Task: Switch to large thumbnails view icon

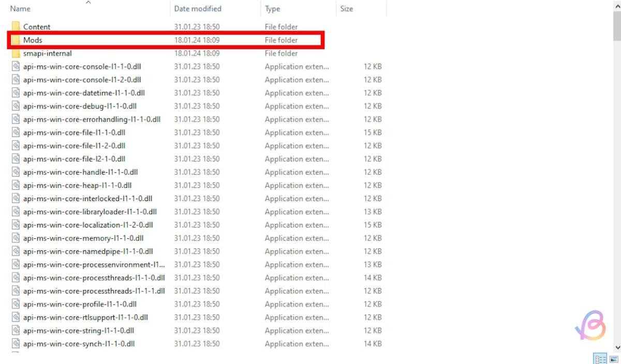Action: (x=614, y=359)
